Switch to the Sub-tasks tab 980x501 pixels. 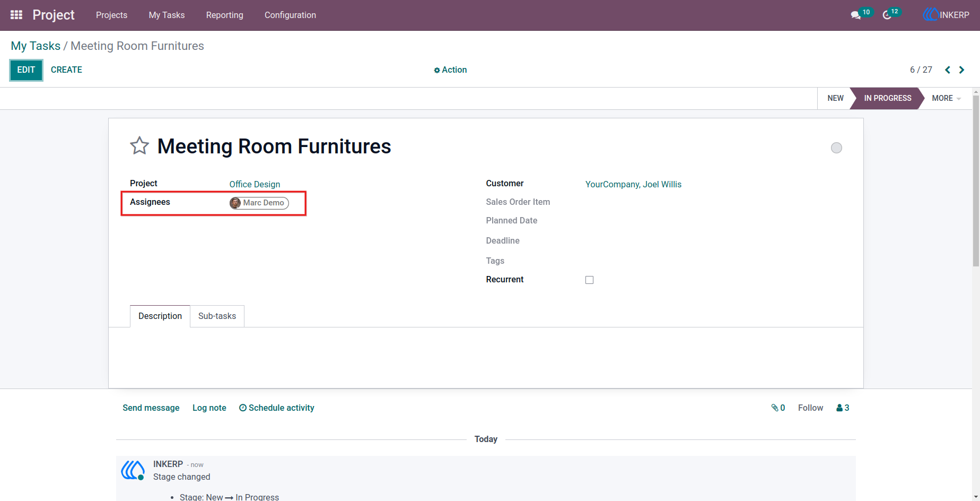tap(217, 316)
